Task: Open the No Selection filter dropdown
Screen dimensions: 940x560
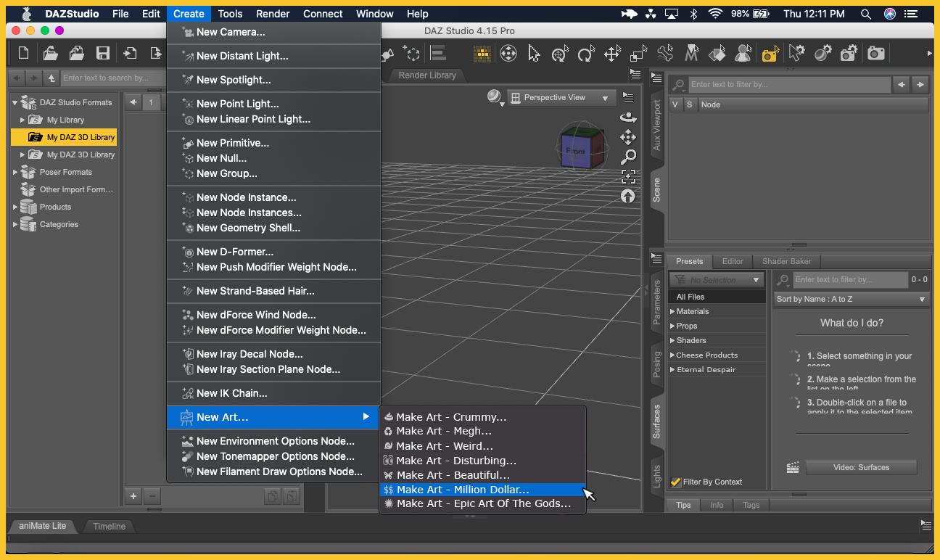Action: [716, 280]
